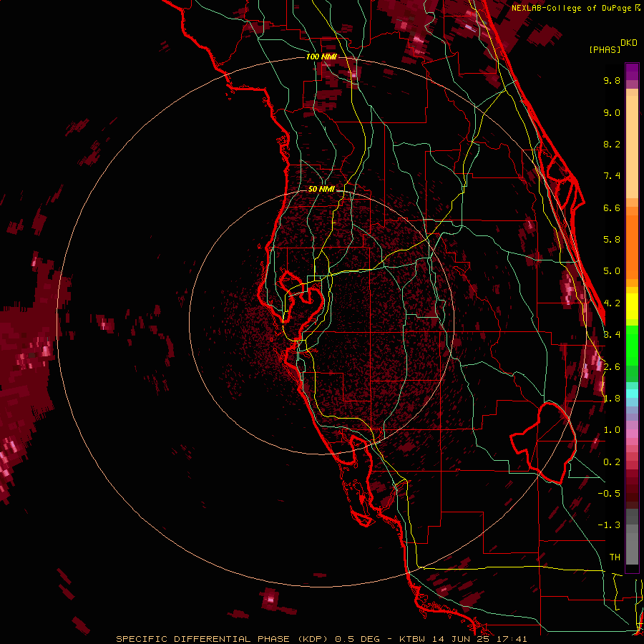Pick the yellow segment of the color bar
This screenshot has width=644, height=644.
632,306
